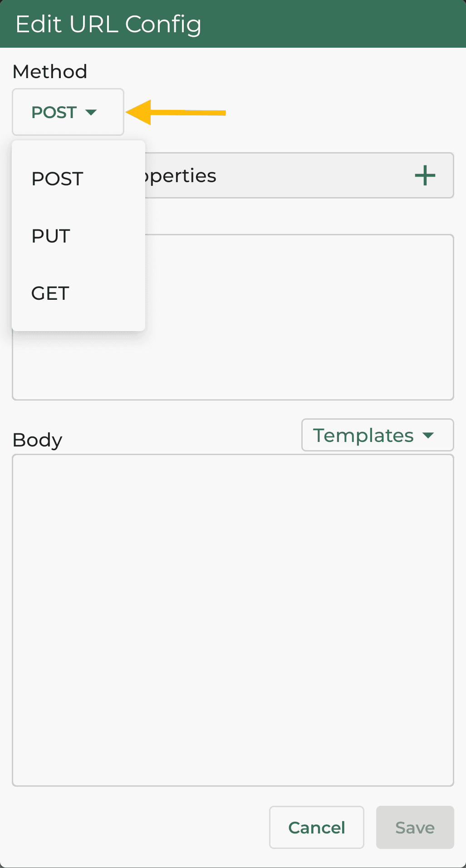
Task: Choose PUT from the method list
Action: click(51, 236)
